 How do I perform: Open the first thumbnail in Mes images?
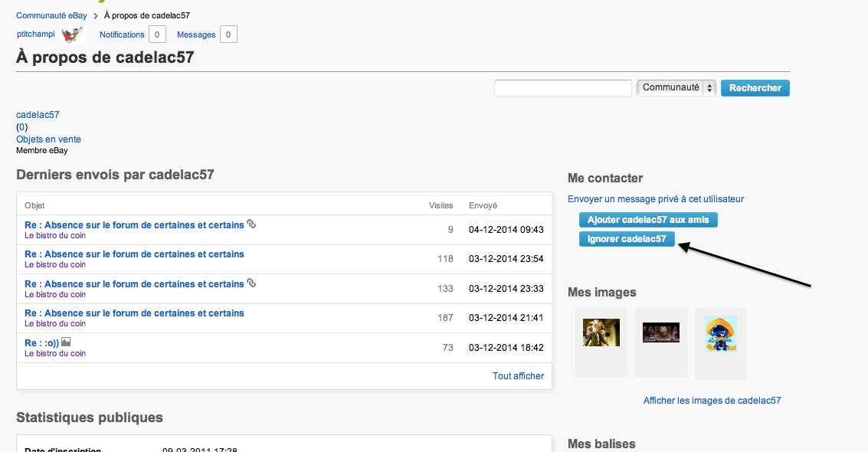tap(601, 332)
